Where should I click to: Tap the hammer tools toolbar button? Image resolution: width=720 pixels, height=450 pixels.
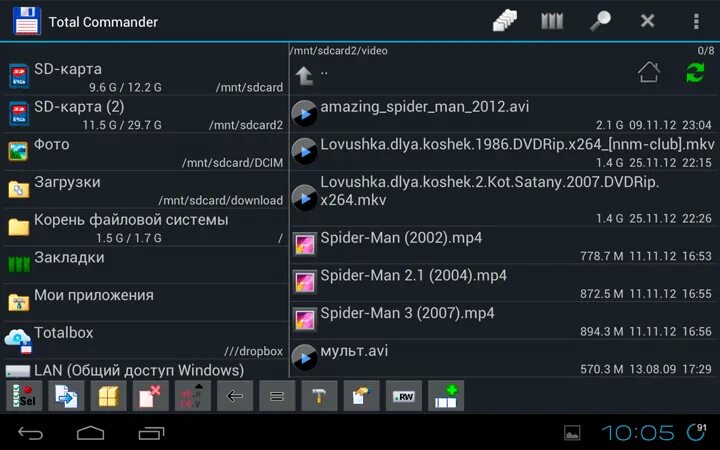click(320, 395)
